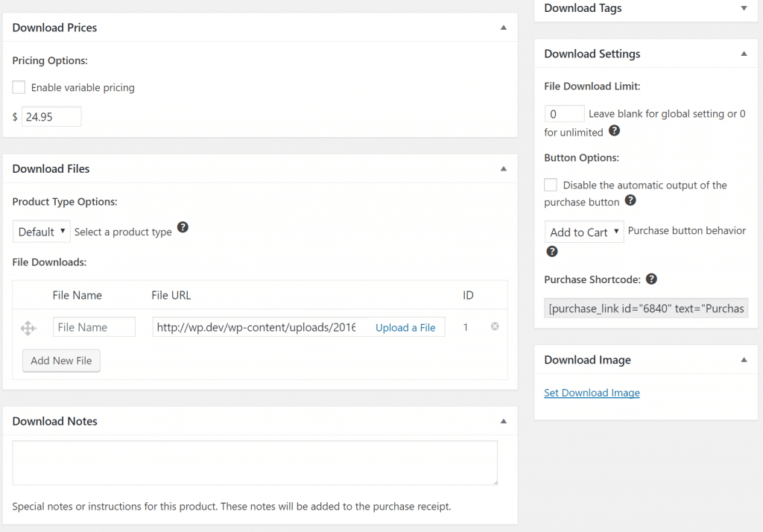
Task: Click into the Download Notes text area
Action: tap(255, 463)
